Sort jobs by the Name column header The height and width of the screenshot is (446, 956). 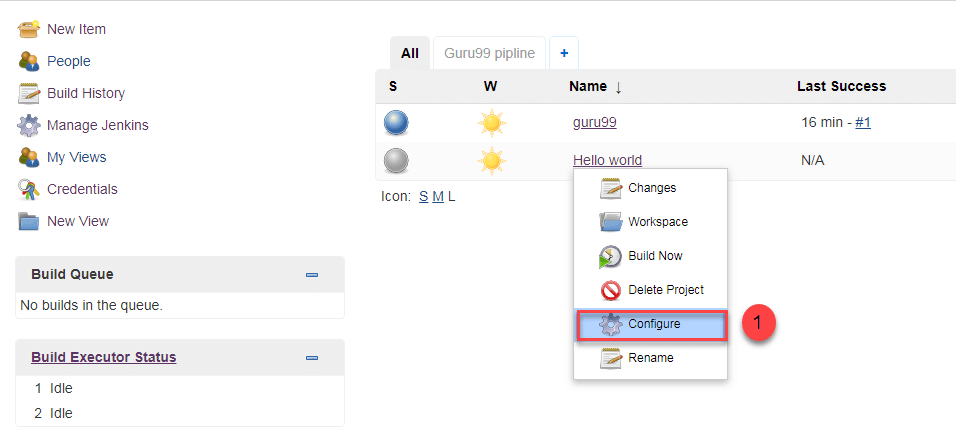point(588,86)
